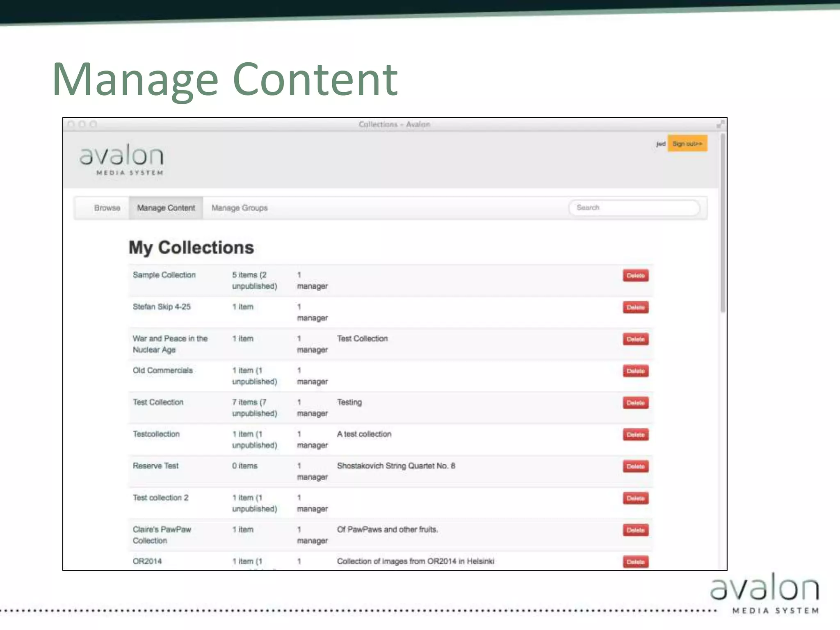Delete the Sample Collection row

pyautogui.click(x=636, y=276)
